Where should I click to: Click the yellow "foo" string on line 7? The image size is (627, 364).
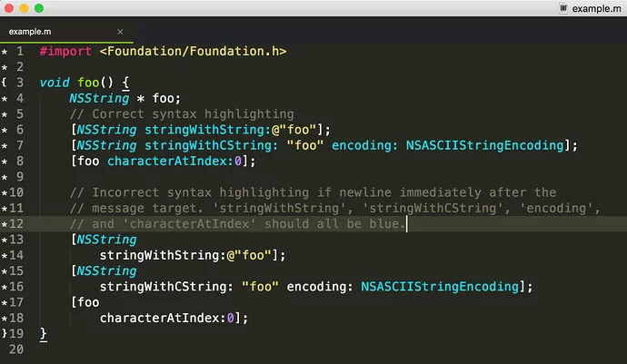[x=304, y=145]
